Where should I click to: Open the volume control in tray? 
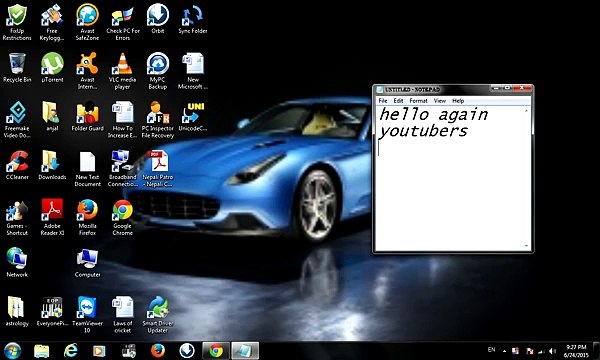coord(552,351)
